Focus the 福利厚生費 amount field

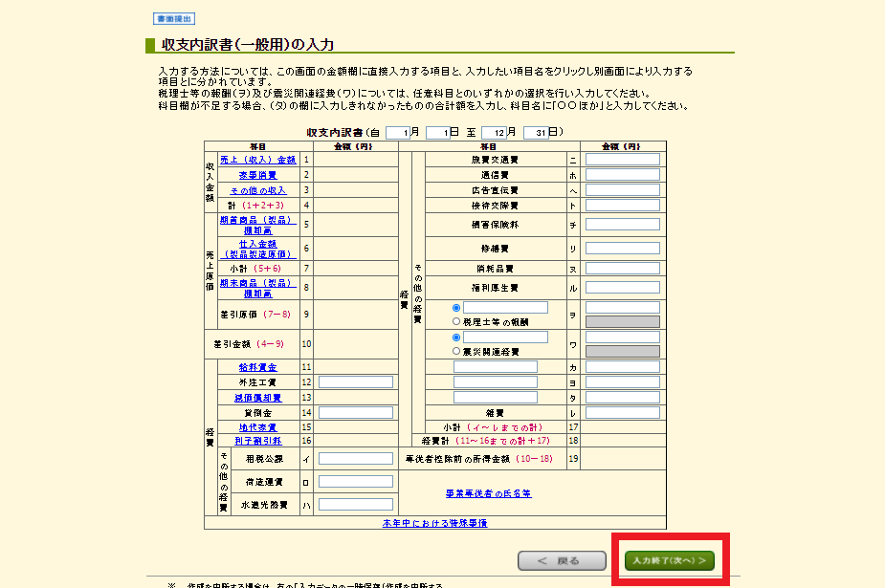click(x=623, y=288)
